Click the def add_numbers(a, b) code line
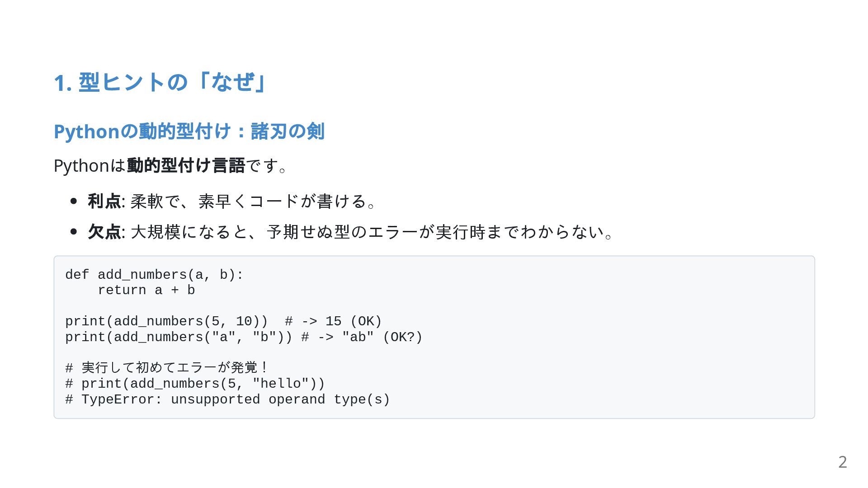Viewport: 868px width, 488px height. 154,275
